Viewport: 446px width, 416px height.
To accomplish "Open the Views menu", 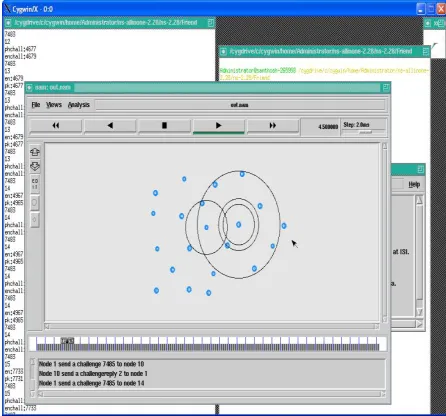I will (x=54, y=105).
